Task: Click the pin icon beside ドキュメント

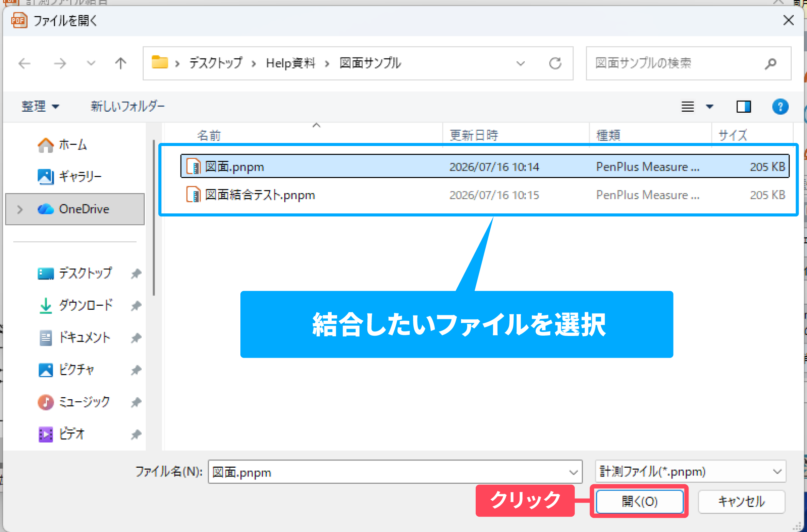Action: pos(136,338)
